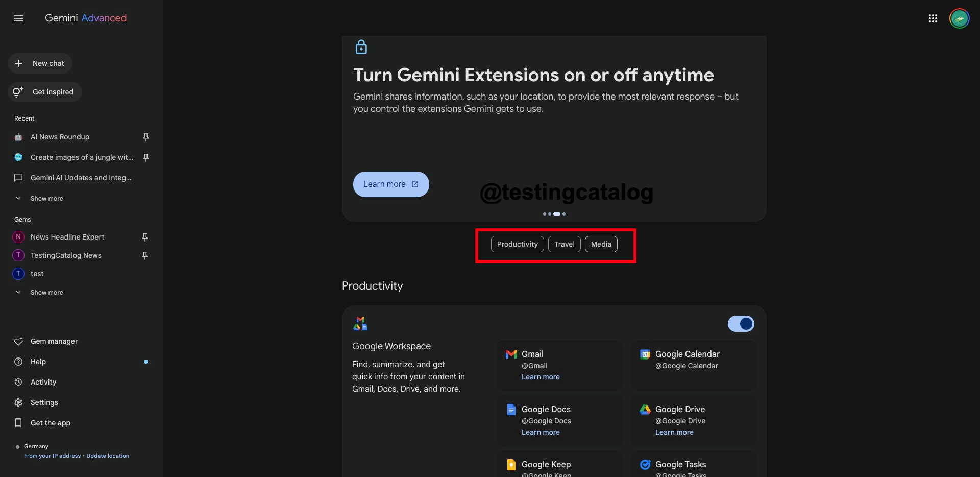Click the New chat plus icon
The image size is (980, 477).
tap(18, 63)
